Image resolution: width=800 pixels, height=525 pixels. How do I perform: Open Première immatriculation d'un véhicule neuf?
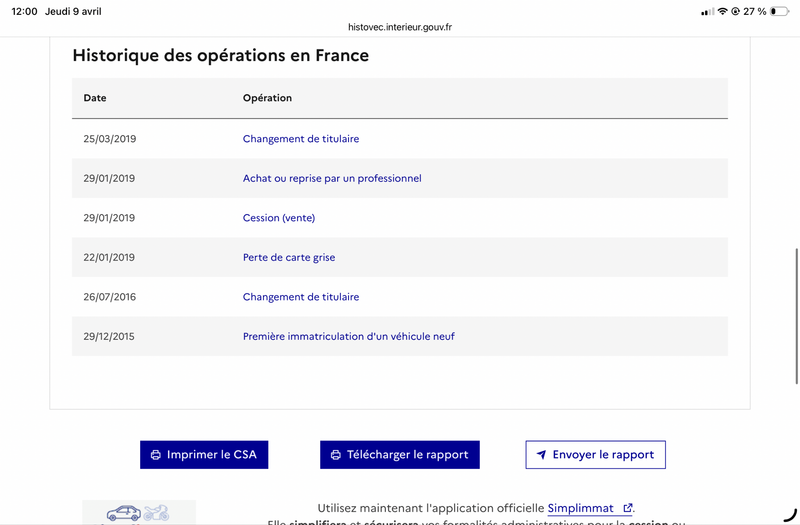348,336
